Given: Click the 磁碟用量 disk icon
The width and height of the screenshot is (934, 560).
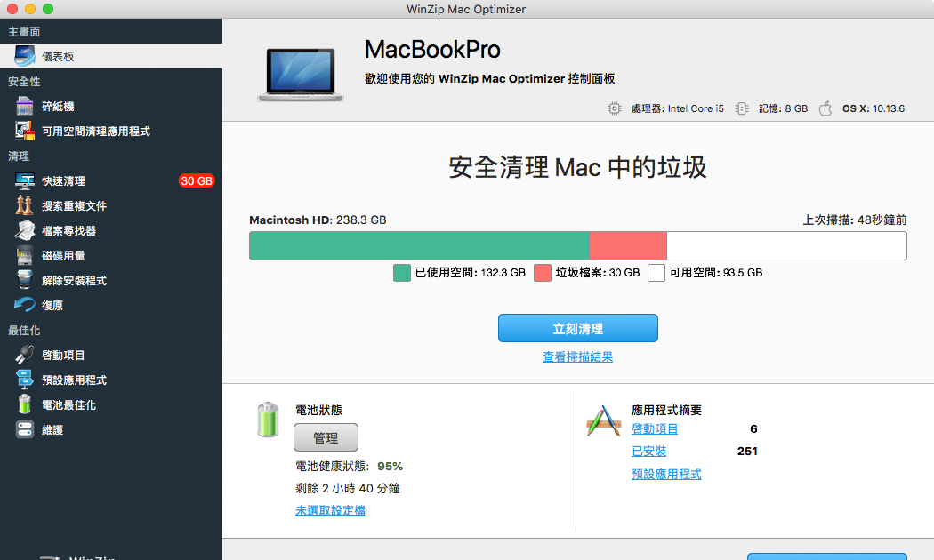Looking at the screenshot, I should point(24,255).
